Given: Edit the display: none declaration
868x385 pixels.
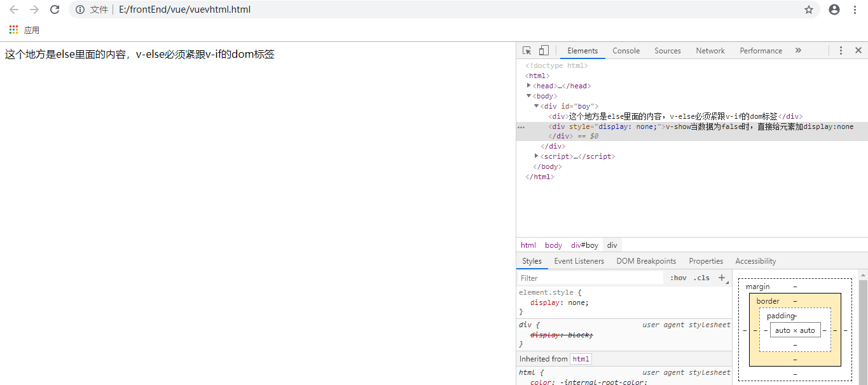Looking at the screenshot, I should pyautogui.click(x=560, y=302).
